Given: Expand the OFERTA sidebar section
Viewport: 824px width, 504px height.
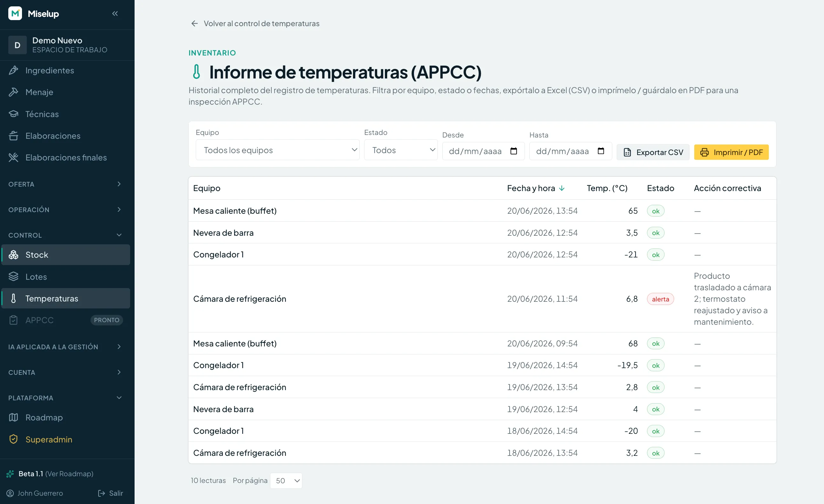Looking at the screenshot, I should 66,184.
